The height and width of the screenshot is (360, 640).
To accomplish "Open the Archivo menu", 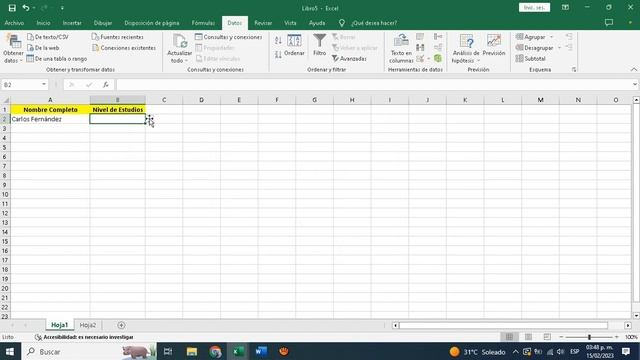I will (14, 23).
